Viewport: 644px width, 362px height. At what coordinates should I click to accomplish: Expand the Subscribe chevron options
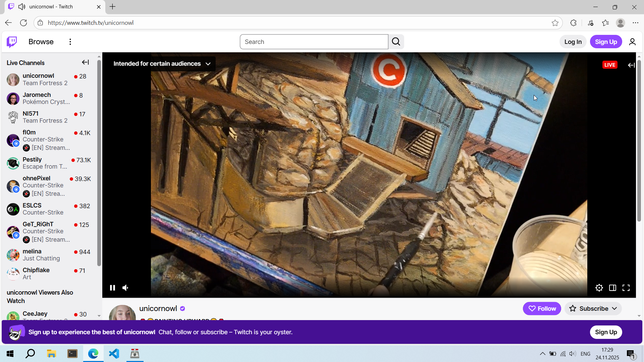point(614,309)
